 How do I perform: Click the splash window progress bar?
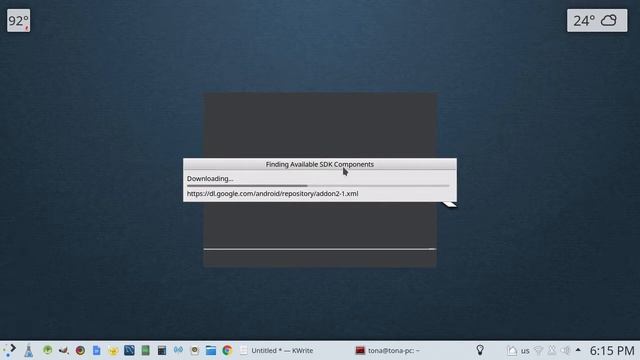320,249
